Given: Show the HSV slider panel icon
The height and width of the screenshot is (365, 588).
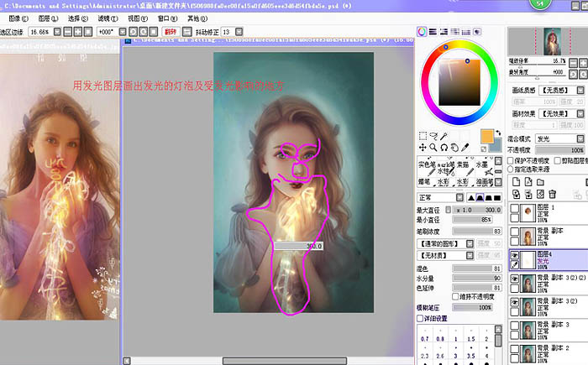Looking at the screenshot, I should tap(444, 32).
